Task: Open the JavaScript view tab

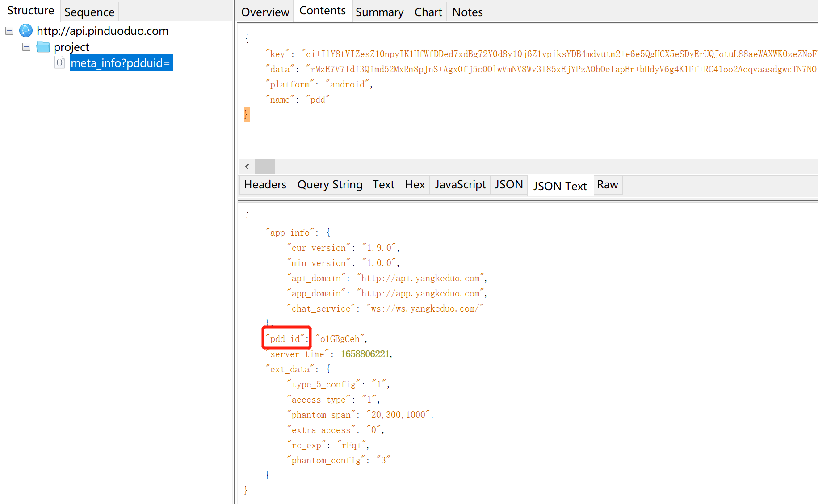Action: click(x=460, y=185)
